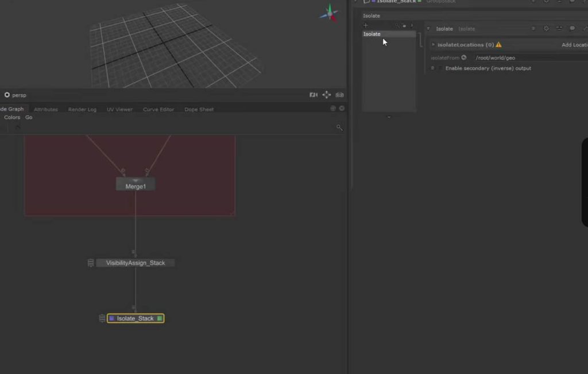Open the isolateFrom expression dropdown icon
Viewport: 588px width, 374px height.
(464, 57)
